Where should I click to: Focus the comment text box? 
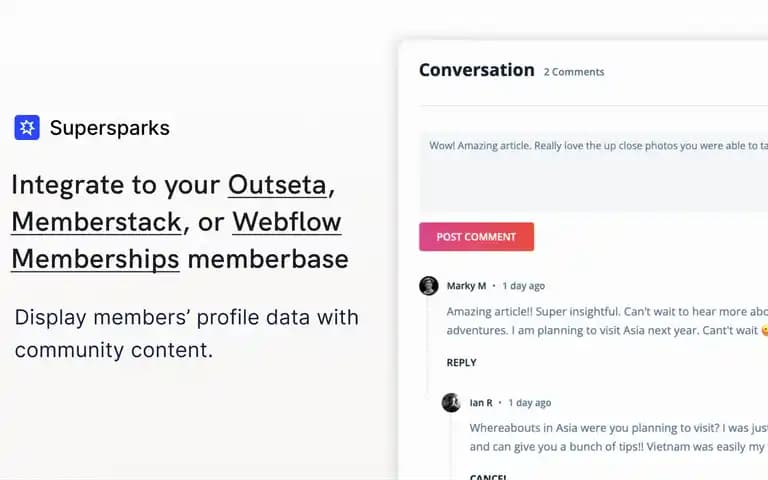tap(594, 171)
